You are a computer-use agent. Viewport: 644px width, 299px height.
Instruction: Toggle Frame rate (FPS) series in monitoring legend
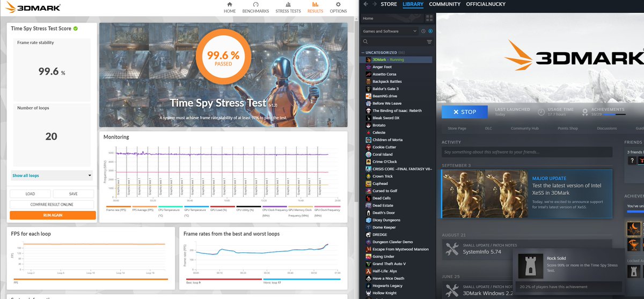click(119, 209)
